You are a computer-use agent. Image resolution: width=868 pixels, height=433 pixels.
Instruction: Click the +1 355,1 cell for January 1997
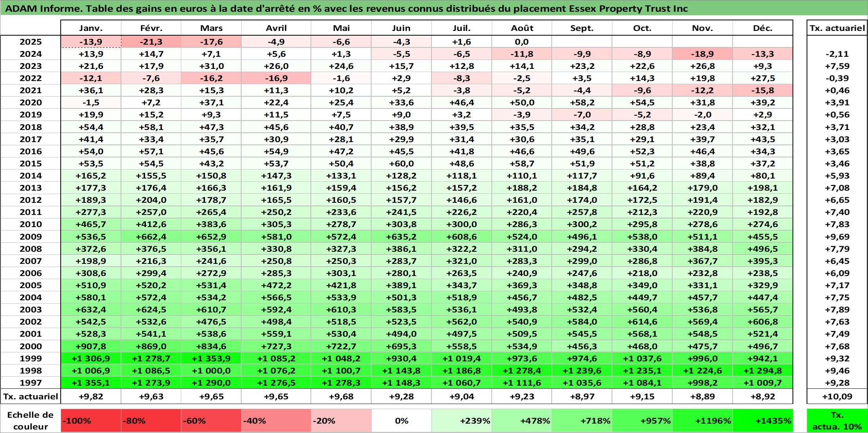point(91,382)
